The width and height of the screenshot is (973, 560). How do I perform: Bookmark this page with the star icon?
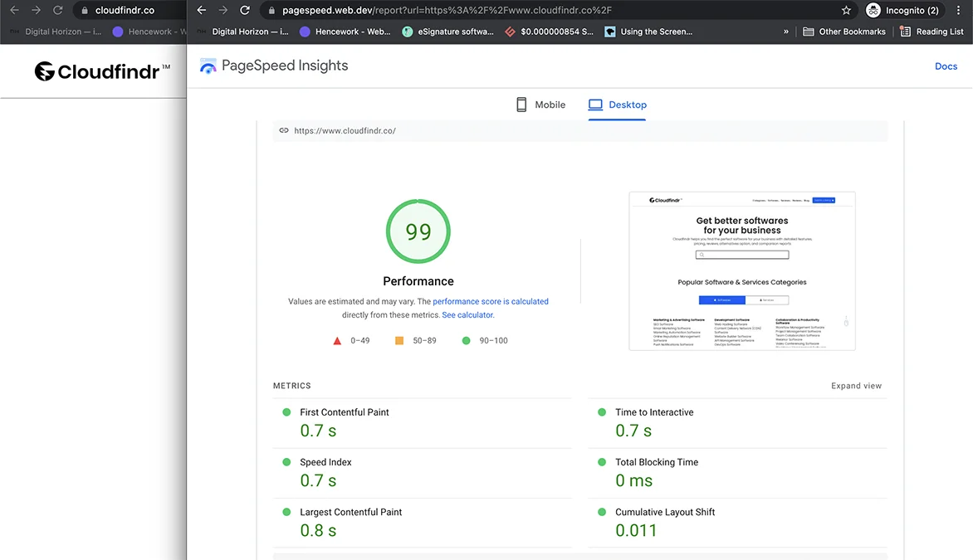[846, 10]
